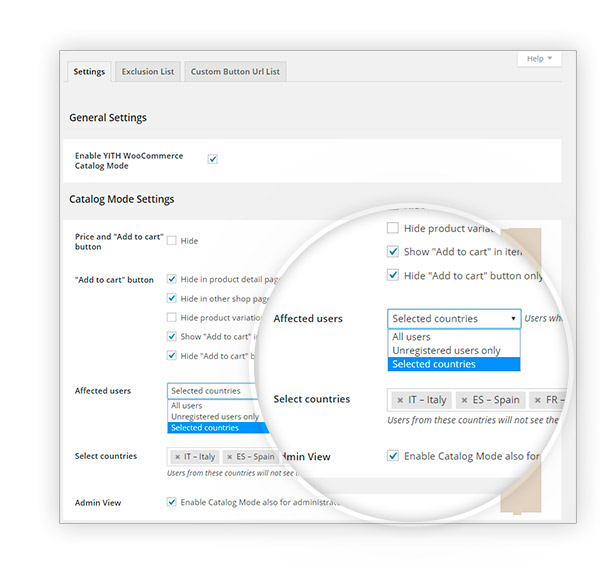Open the magnified Affected users select box
The width and height of the screenshot is (600, 567).
(x=454, y=319)
